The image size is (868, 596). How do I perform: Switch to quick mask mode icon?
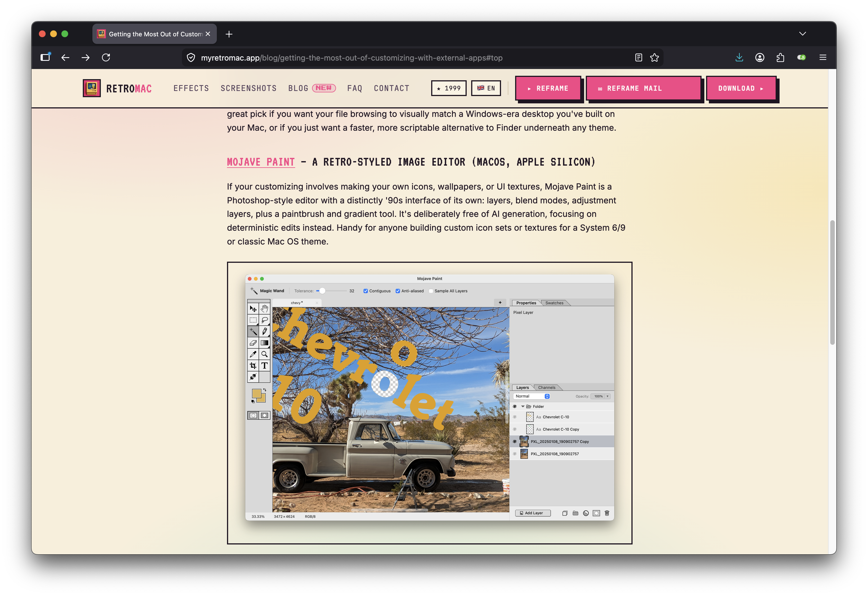[264, 415]
